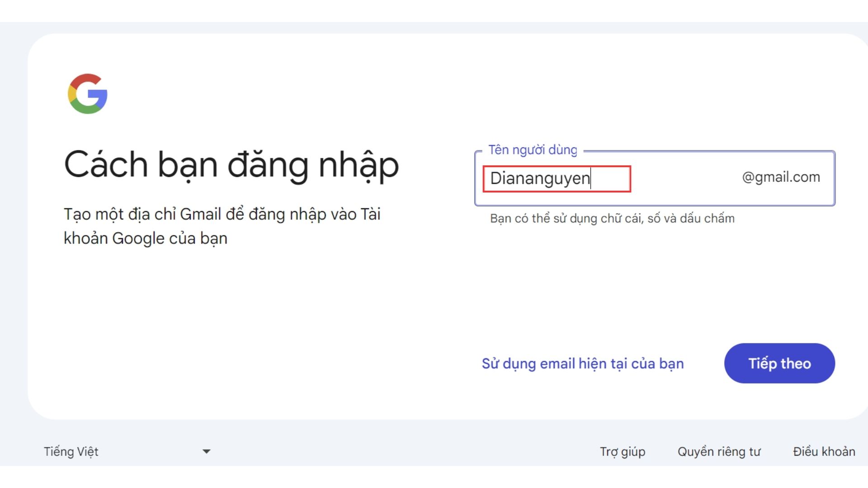Viewport: 868px width, 488px height.
Task: Click the Cách bạn đăng nhập heading
Action: tap(231, 165)
